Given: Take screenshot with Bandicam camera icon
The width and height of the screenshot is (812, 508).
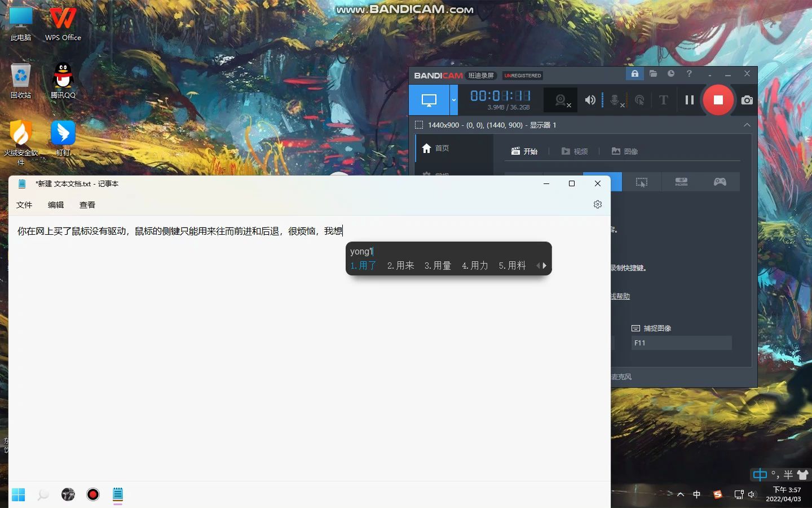Looking at the screenshot, I should pyautogui.click(x=747, y=100).
